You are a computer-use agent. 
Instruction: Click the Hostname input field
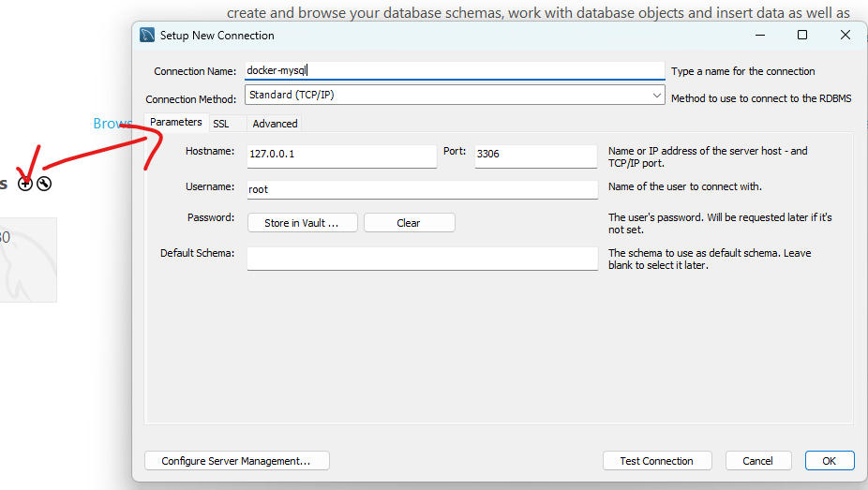point(341,156)
